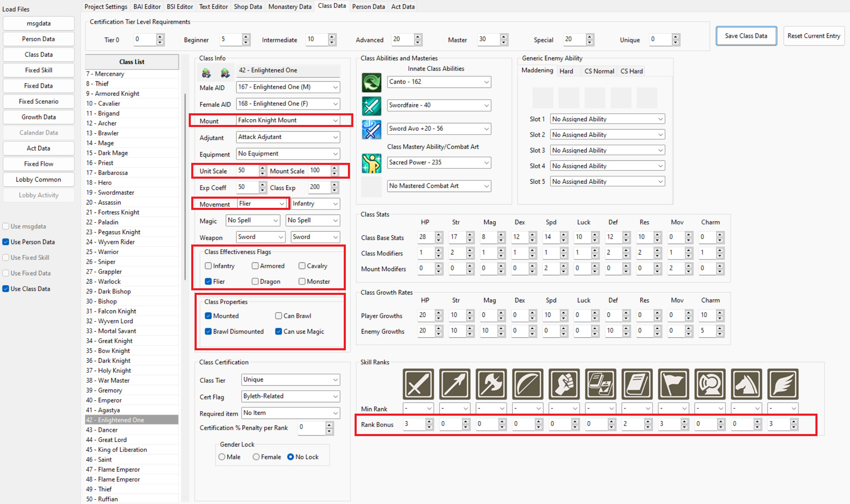The width and height of the screenshot is (850, 504).
Task: Click the sword skill rank icon
Action: (x=418, y=384)
